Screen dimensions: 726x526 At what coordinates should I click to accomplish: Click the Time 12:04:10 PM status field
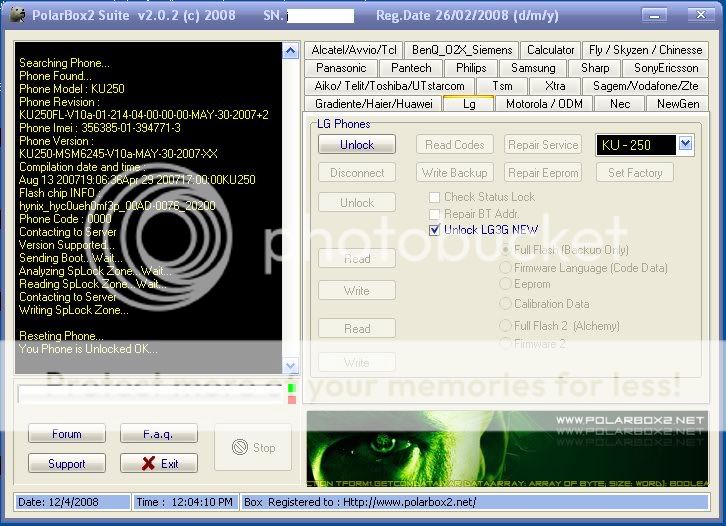186,502
